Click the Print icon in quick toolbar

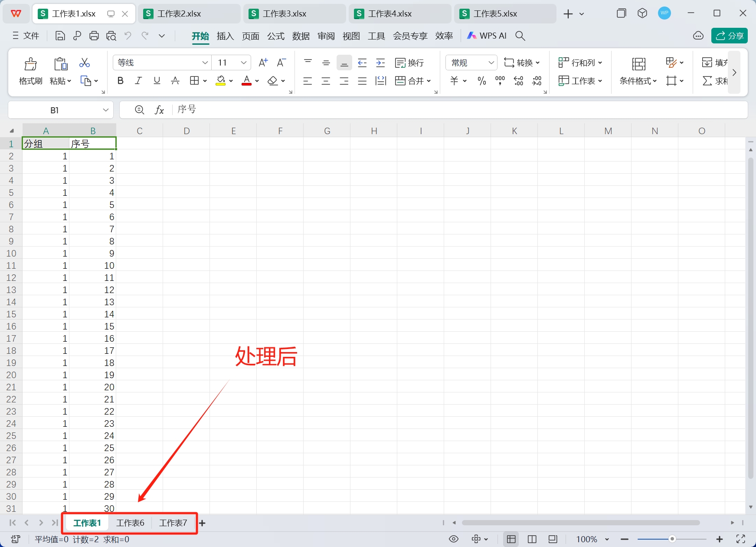(x=94, y=36)
